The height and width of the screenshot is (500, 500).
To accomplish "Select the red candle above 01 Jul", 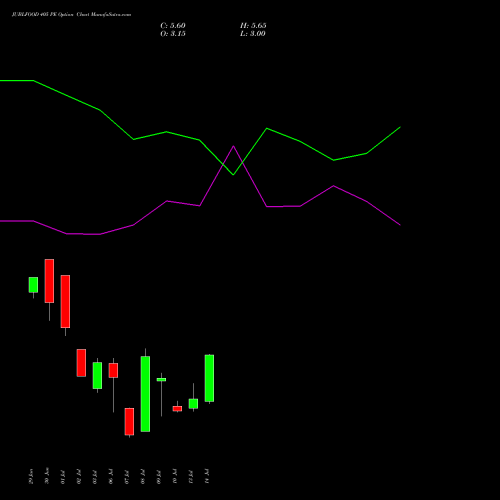I will click(65, 301).
